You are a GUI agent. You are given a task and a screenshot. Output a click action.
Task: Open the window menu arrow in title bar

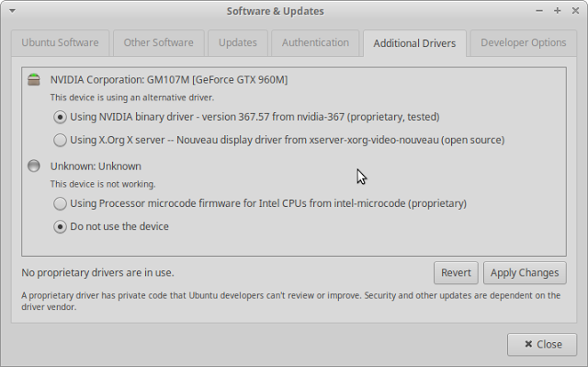pos(12,11)
